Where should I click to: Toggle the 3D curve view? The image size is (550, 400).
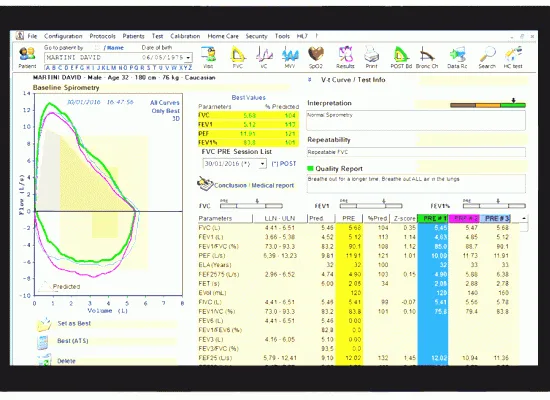point(176,119)
